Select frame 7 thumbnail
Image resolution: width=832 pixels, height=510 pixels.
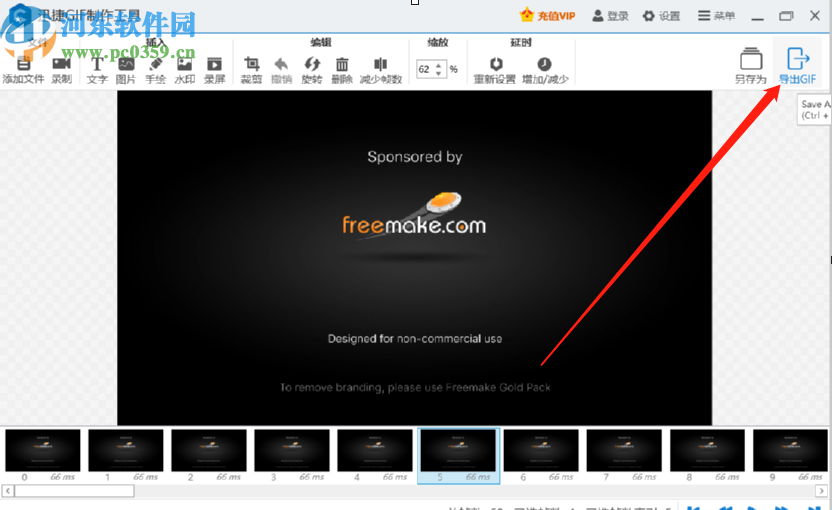click(x=624, y=450)
